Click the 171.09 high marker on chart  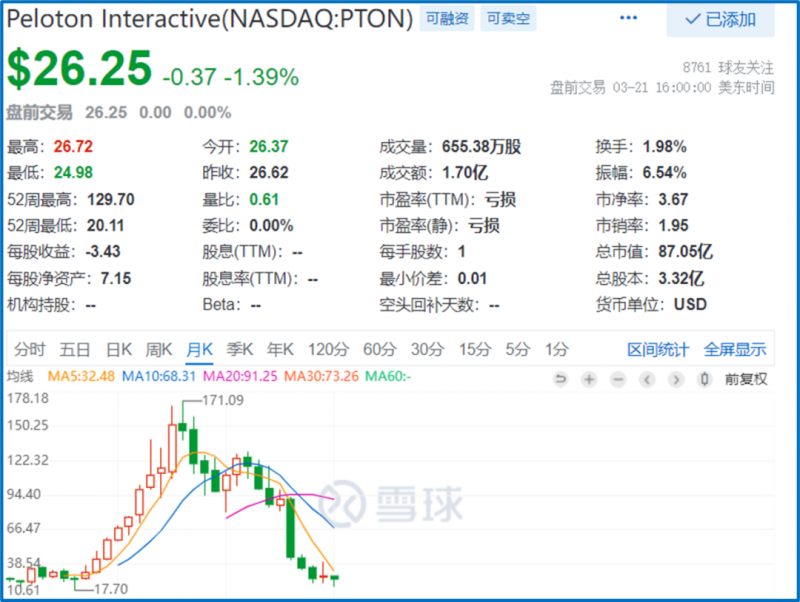tap(223, 400)
